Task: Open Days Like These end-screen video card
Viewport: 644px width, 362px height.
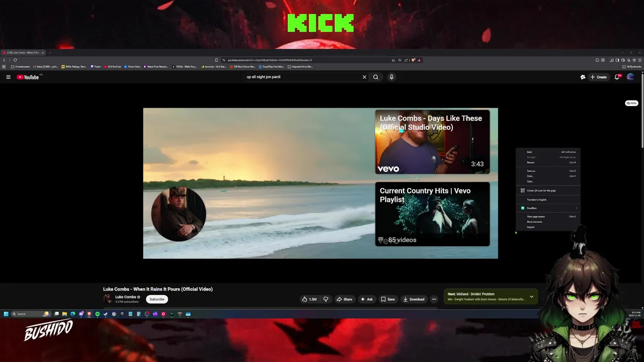Action: [432, 142]
